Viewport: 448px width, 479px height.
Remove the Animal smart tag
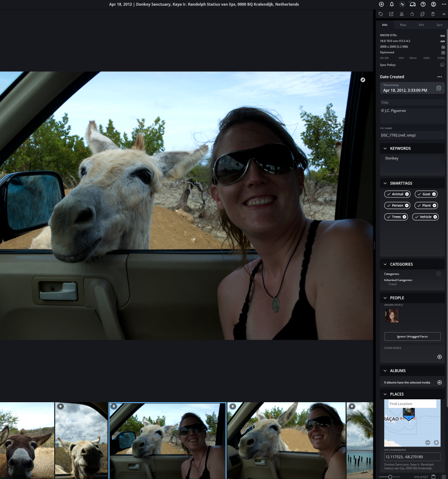(x=407, y=194)
